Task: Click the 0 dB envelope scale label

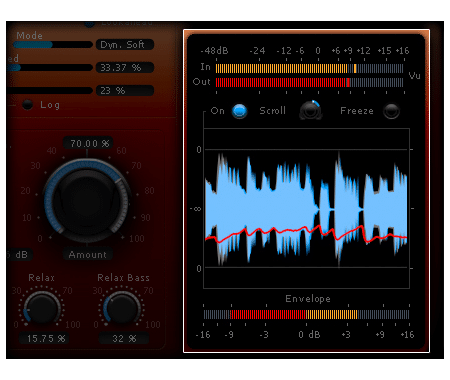Action: pos(309,334)
